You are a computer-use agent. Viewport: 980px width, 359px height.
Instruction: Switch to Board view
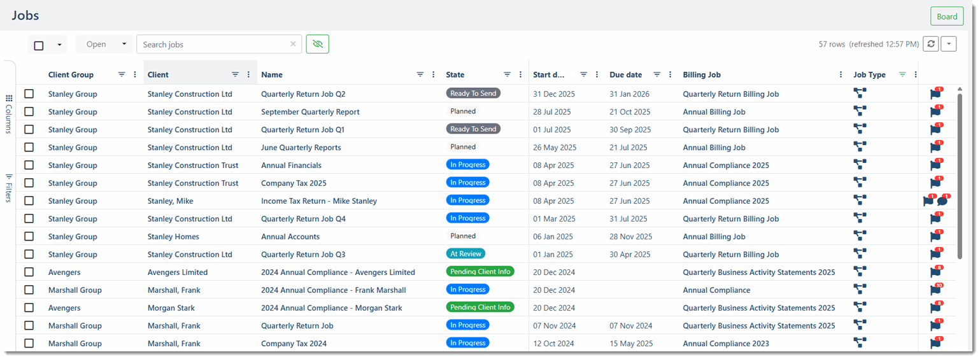pyautogui.click(x=946, y=17)
